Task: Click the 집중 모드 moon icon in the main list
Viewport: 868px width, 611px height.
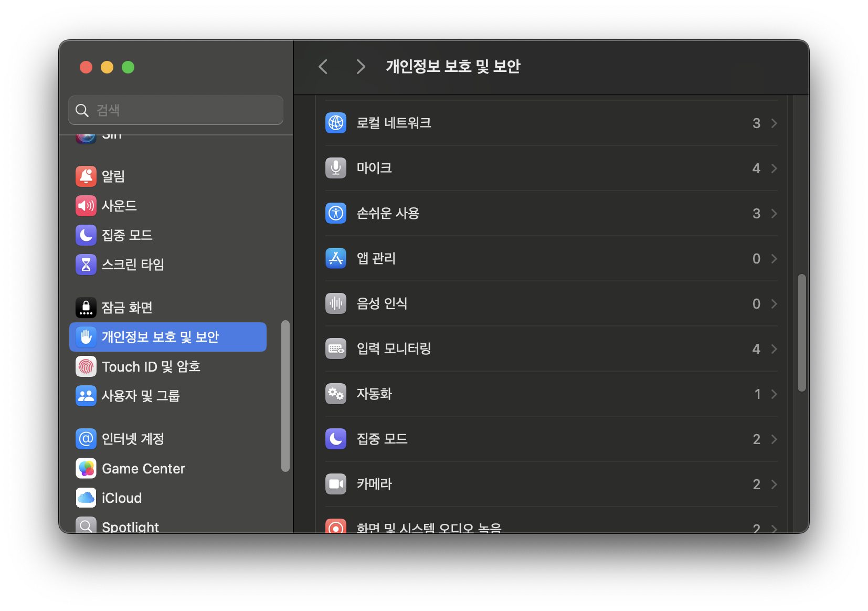Action: (336, 439)
